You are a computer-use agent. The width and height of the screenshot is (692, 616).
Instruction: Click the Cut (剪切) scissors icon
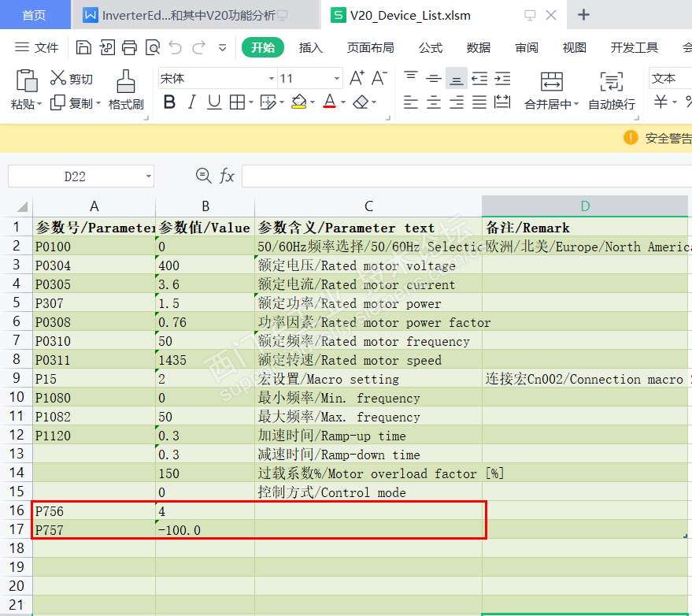(58, 78)
